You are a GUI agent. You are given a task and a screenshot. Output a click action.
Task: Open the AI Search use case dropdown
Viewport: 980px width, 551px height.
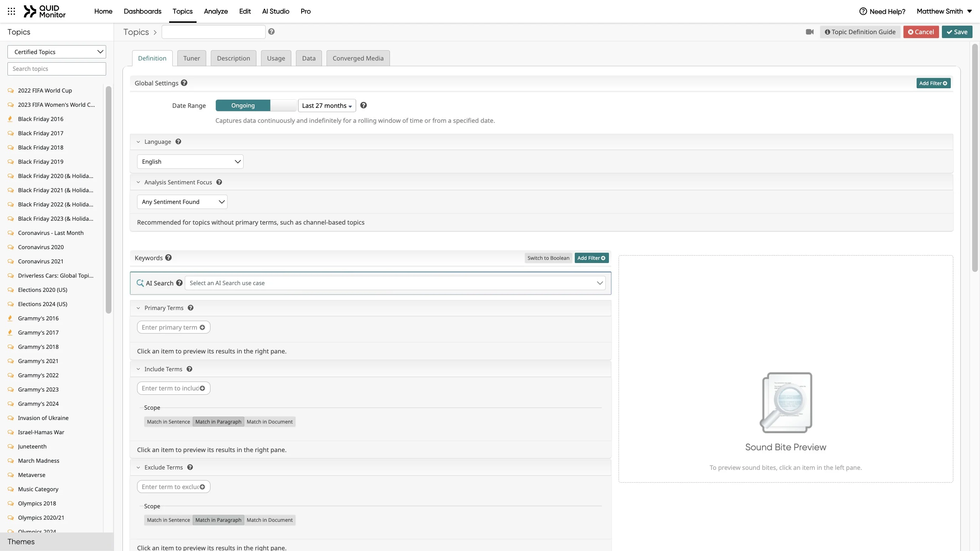395,283
